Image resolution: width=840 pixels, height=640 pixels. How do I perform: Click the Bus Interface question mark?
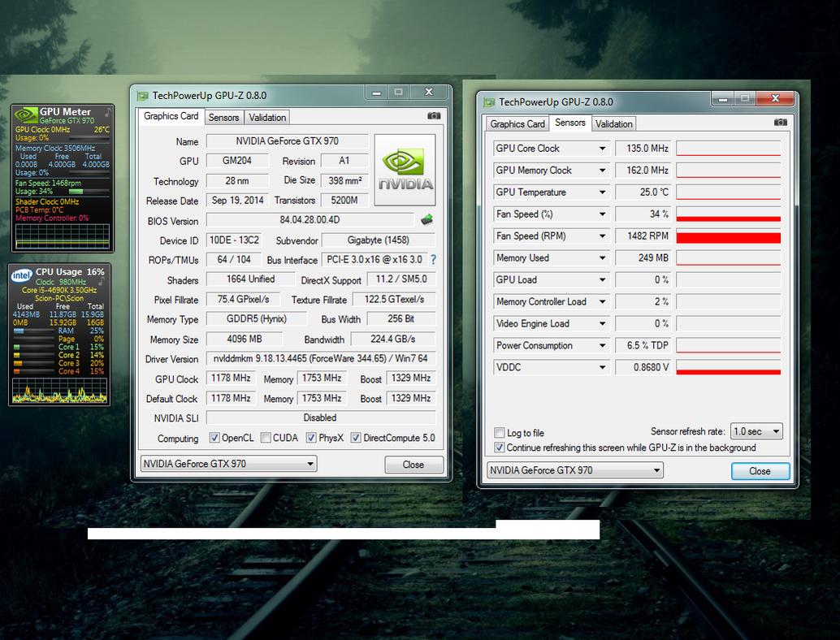[433, 260]
